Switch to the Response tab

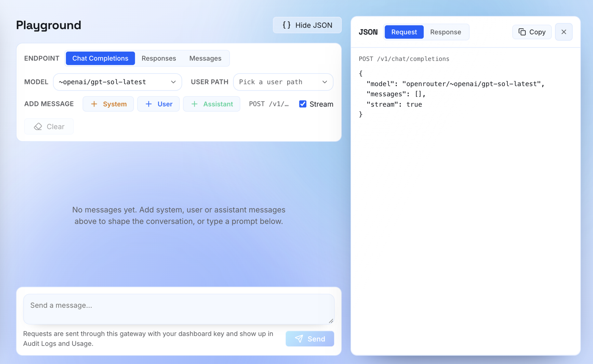(x=446, y=32)
